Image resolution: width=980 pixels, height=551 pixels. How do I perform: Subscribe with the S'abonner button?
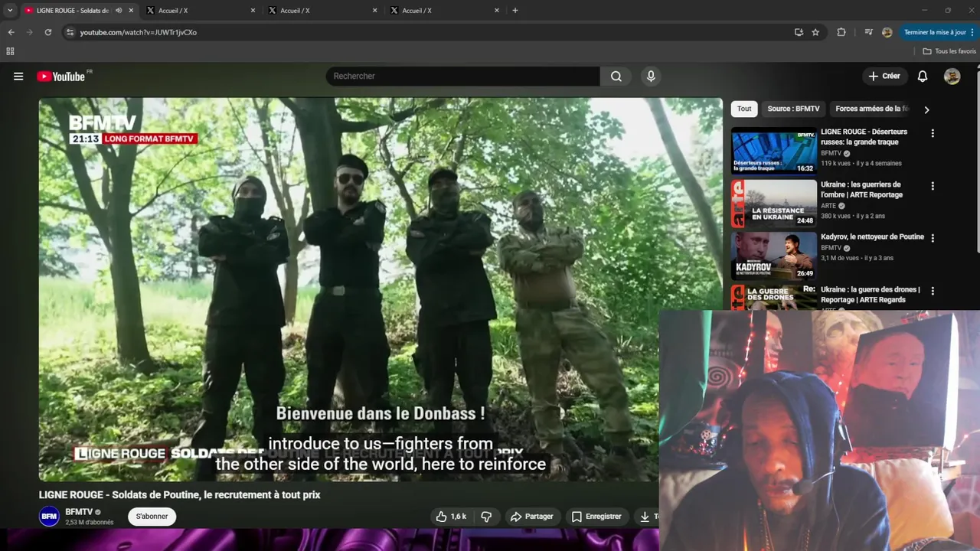coord(152,517)
